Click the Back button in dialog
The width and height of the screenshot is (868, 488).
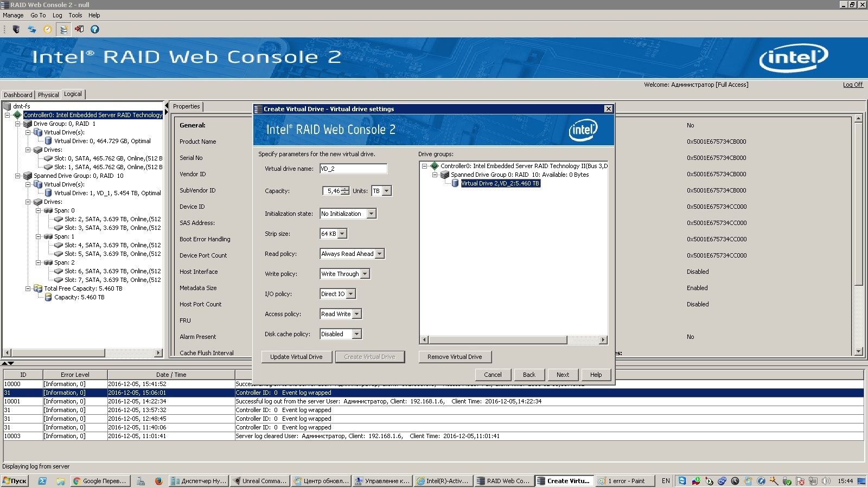click(529, 375)
